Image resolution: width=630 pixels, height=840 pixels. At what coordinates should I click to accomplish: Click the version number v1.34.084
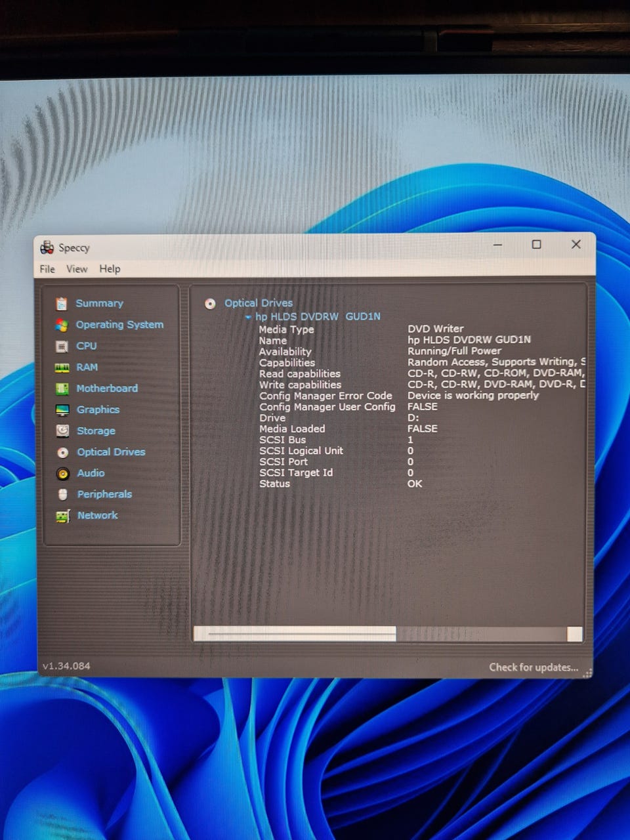coord(66,666)
